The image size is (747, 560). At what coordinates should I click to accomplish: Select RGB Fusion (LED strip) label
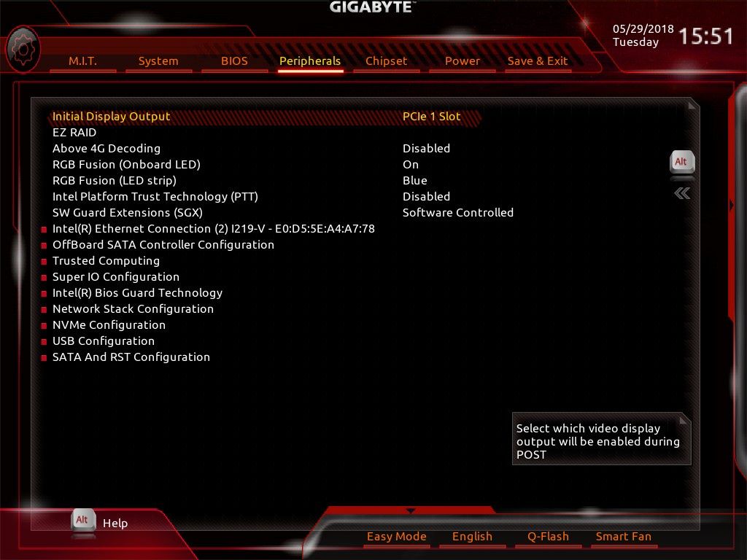coord(115,181)
